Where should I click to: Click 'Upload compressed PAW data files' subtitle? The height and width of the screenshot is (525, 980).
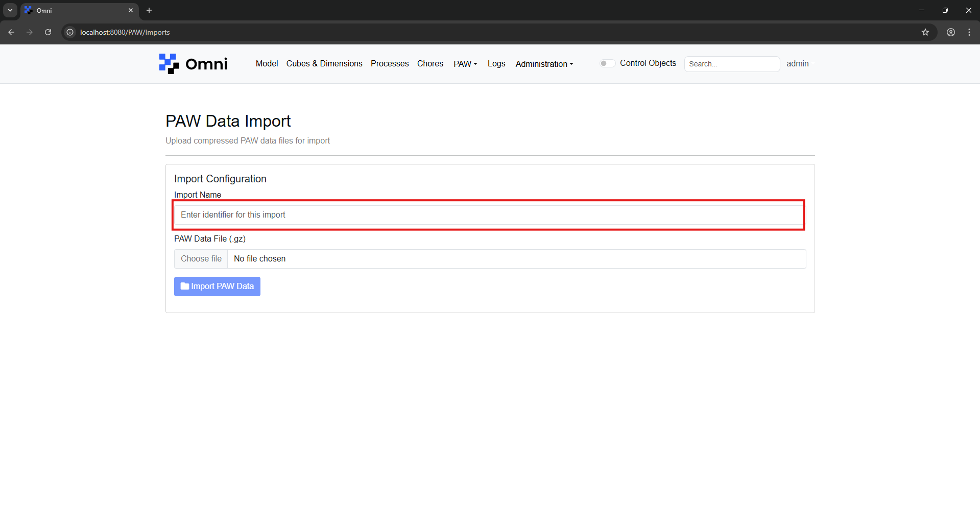click(x=248, y=140)
